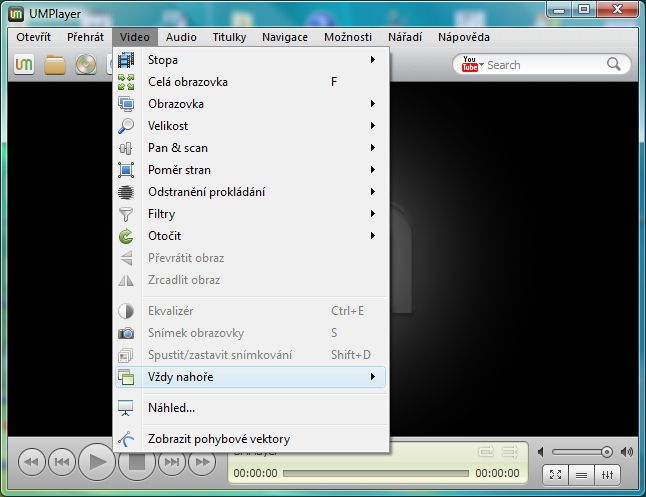Click the volume slider handle
Viewport: 646px width, 497px height.
coord(606,452)
